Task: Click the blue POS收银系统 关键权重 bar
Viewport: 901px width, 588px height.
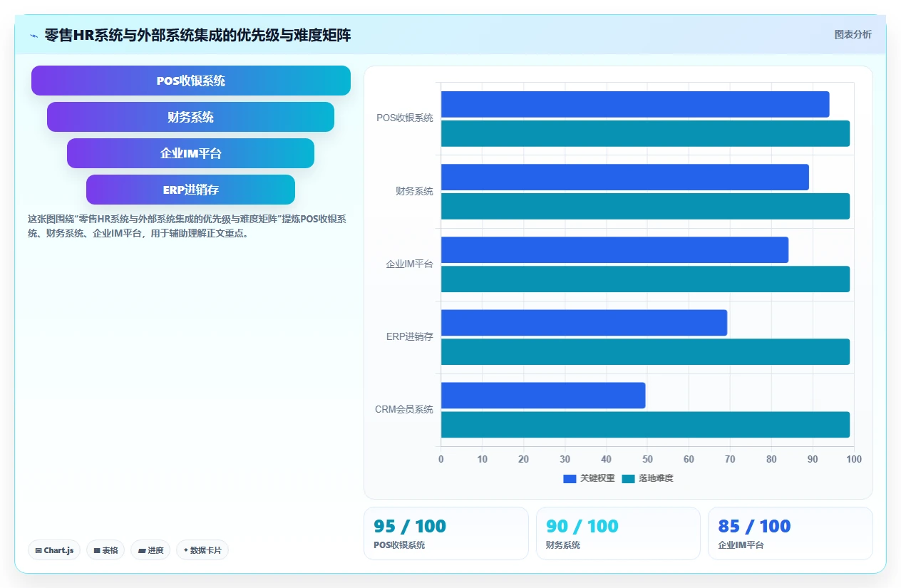Action: click(635, 104)
